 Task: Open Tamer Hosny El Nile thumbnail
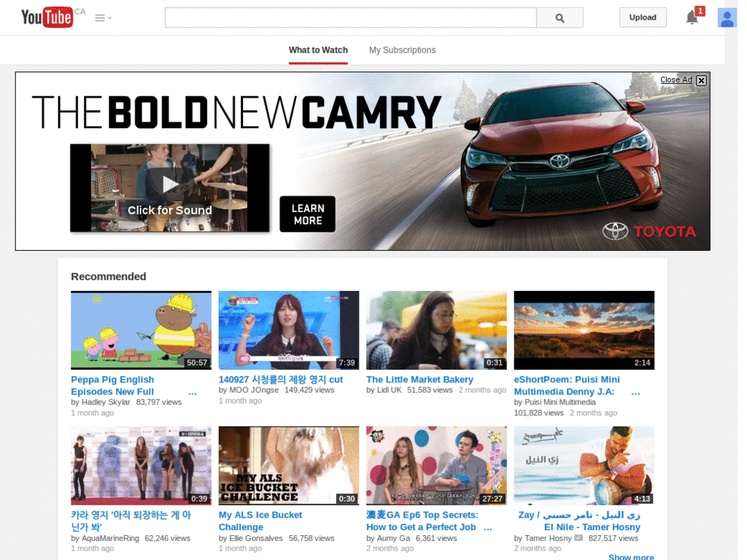[584, 466]
